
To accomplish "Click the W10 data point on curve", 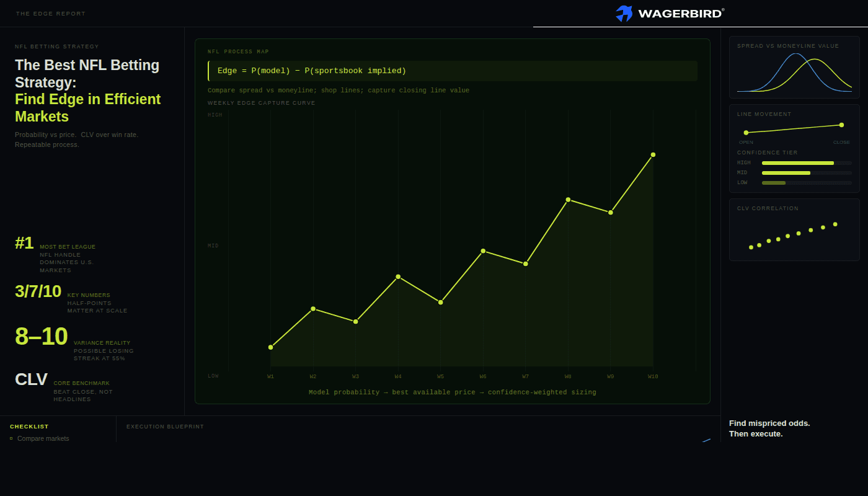I will click(653, 154).
